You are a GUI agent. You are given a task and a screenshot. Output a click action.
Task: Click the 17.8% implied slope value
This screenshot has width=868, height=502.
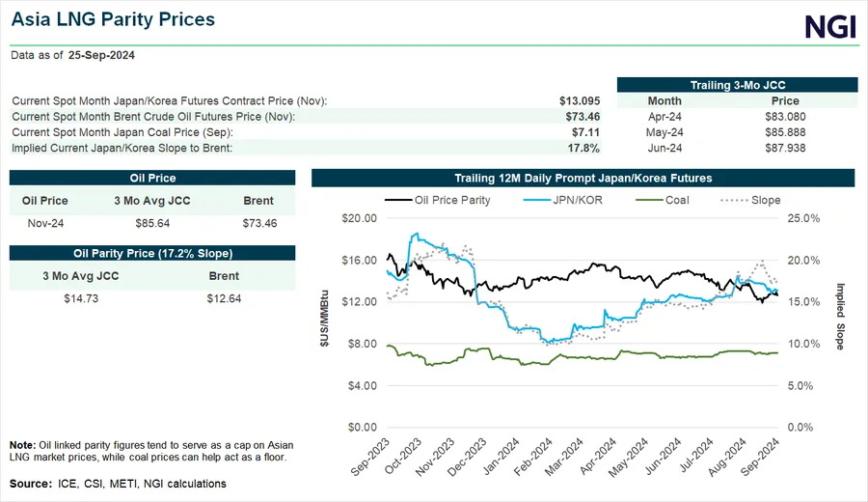[584, 148]
